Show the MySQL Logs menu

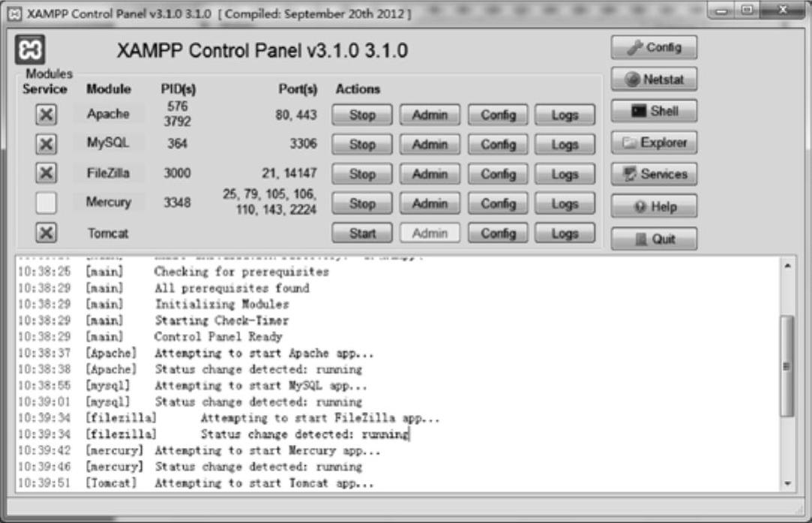pyautogui.click(x=565, y=145)
